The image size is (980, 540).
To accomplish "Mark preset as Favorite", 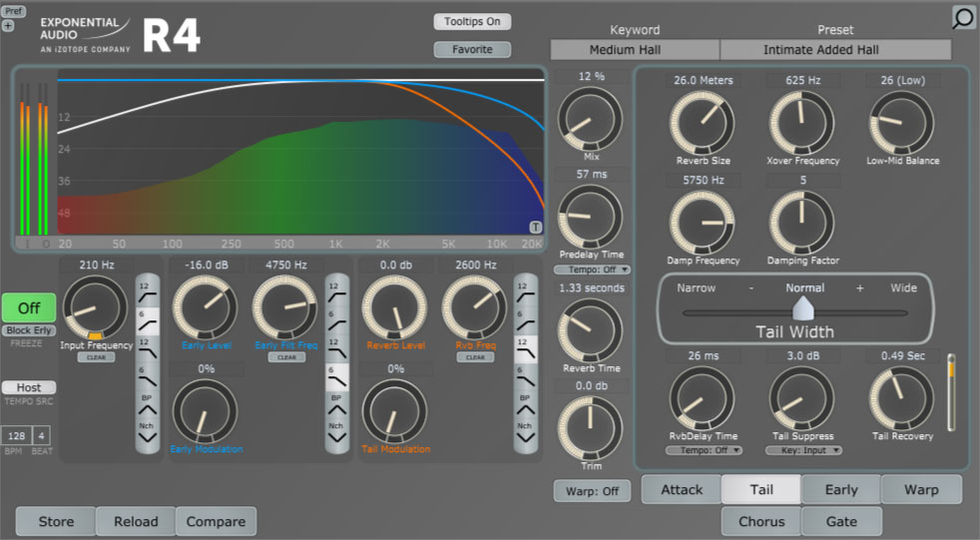I will coord(472,49).
